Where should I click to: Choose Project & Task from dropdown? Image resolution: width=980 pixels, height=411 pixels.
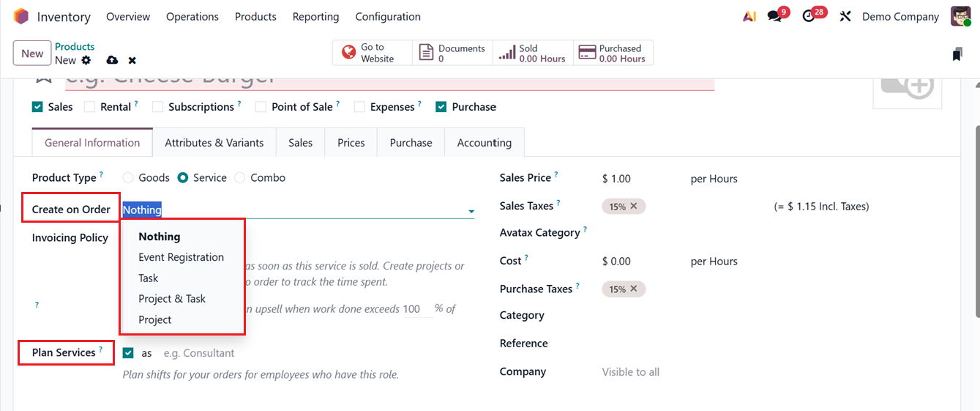tap(172, 299)
